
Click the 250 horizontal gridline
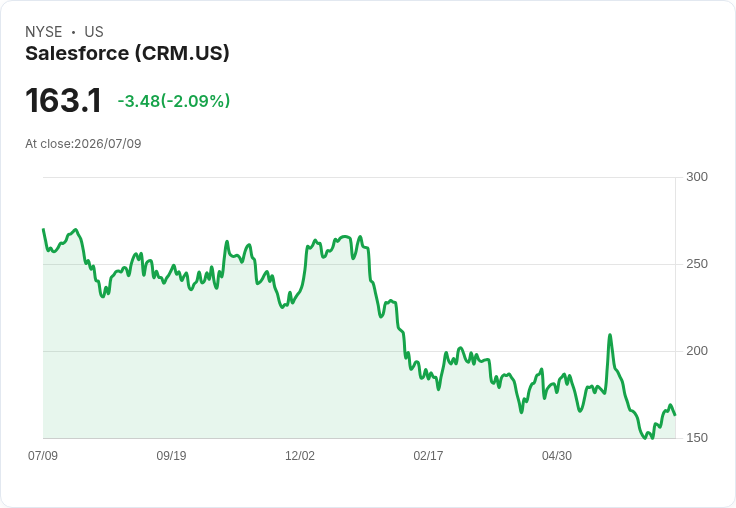[360, 264]
